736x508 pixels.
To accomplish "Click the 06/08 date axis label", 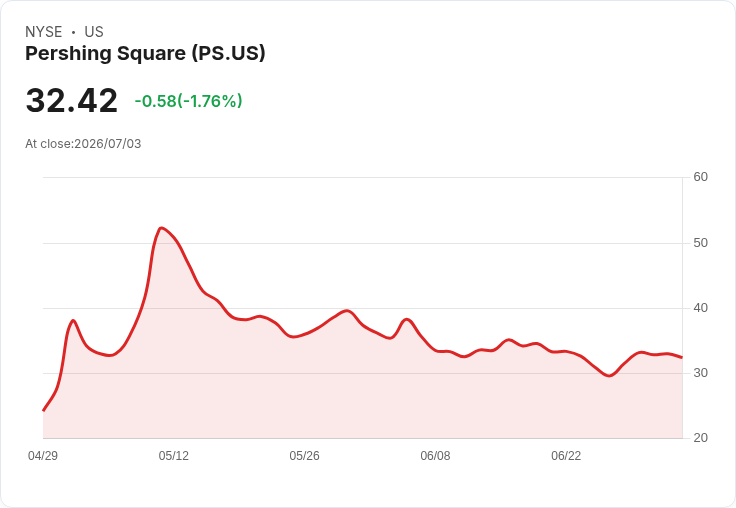I will (x=435, y=456).
